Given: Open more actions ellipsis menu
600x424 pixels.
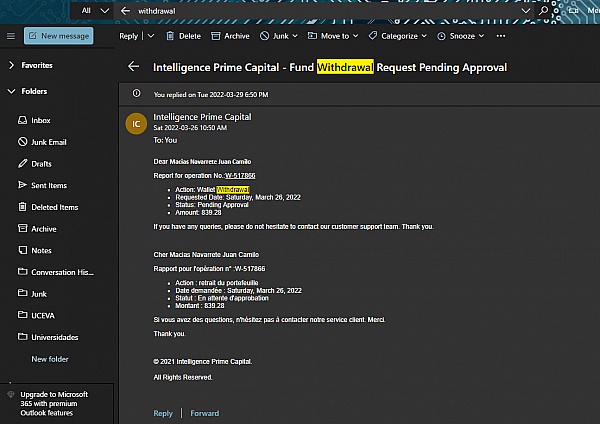Looking at the screenshot, I should tap(501, 36).
